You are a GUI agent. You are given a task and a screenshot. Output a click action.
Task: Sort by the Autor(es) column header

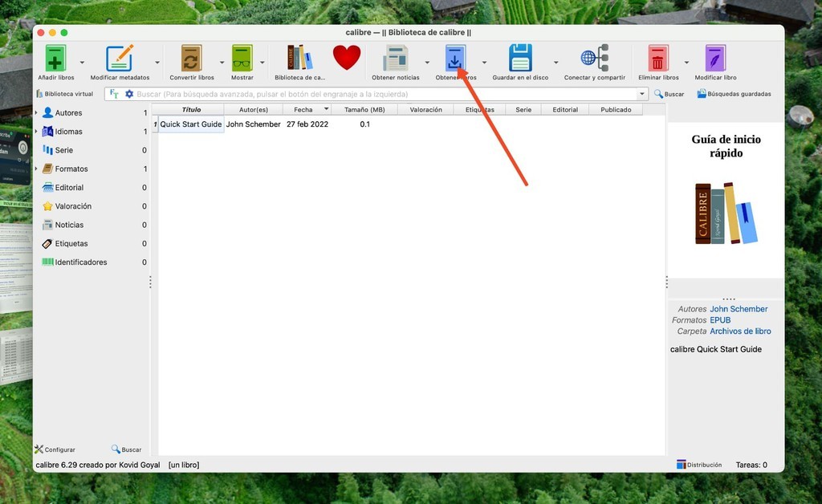(253, 109)
